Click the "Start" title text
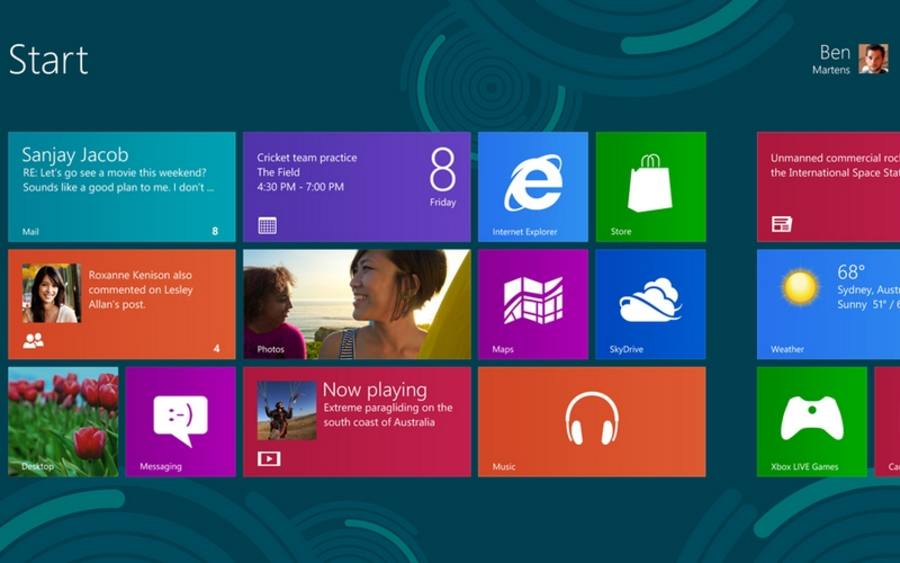This screenshot has width=900, height=563. tap(49, 60)
